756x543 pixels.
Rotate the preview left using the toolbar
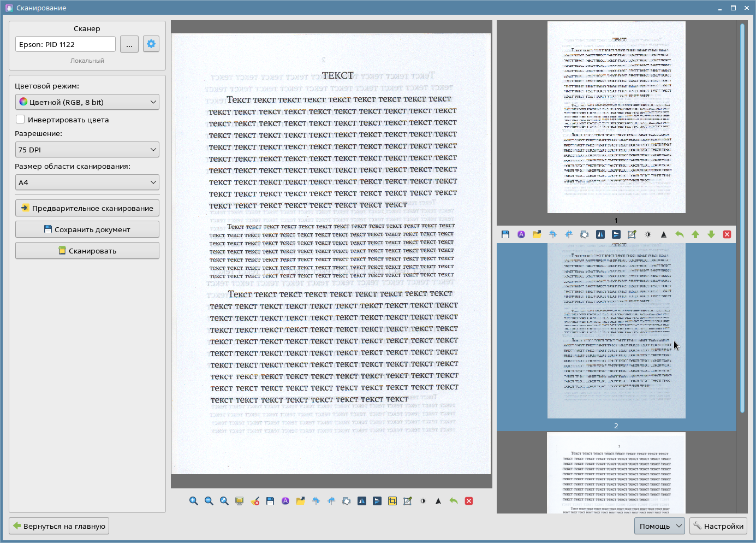click(x=316, y=501)
